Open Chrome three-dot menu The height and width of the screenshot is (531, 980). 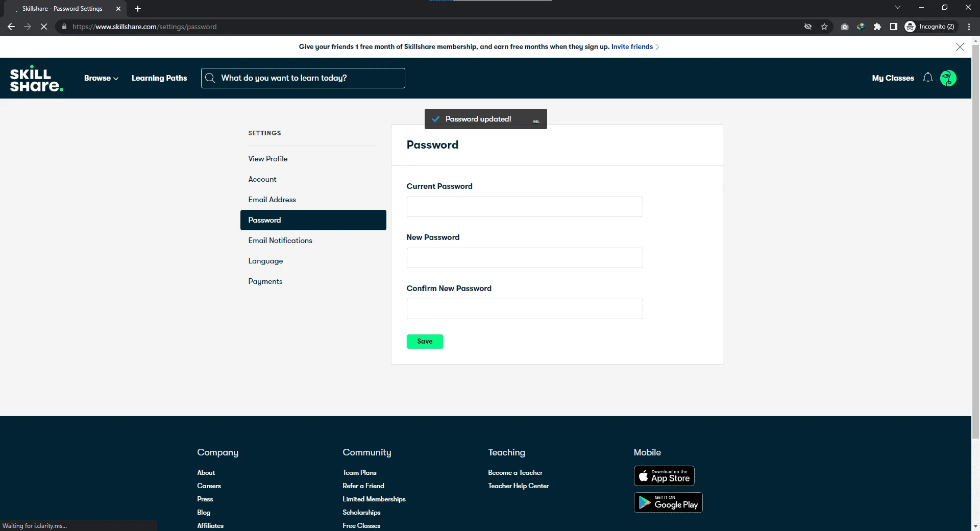point(969,27)
